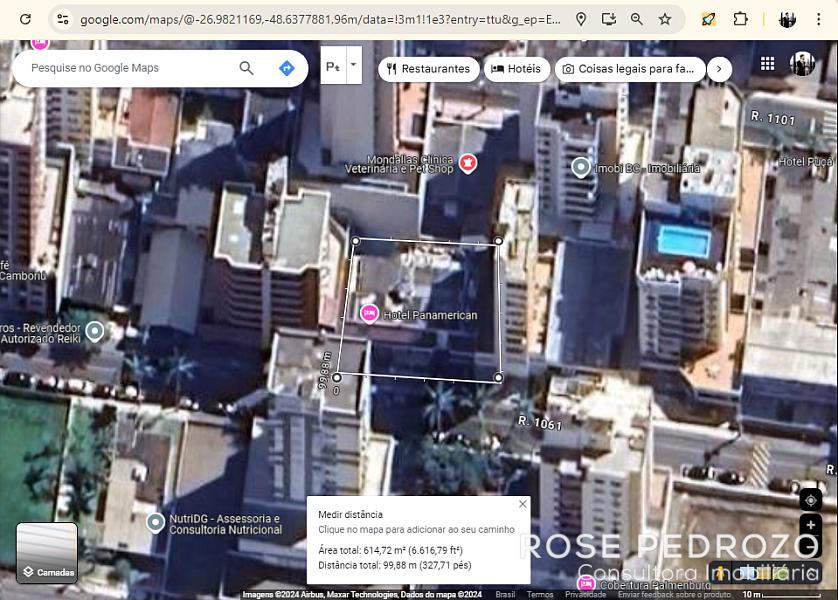Bookmark page with the star icon
Viewport: 838px width, 600px height.
665,19
